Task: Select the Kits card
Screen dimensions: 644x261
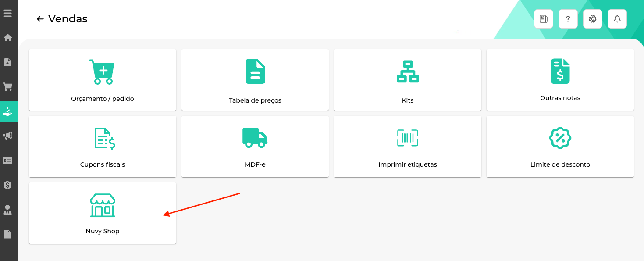Action: pyautogui.click(x=408, y=80)
